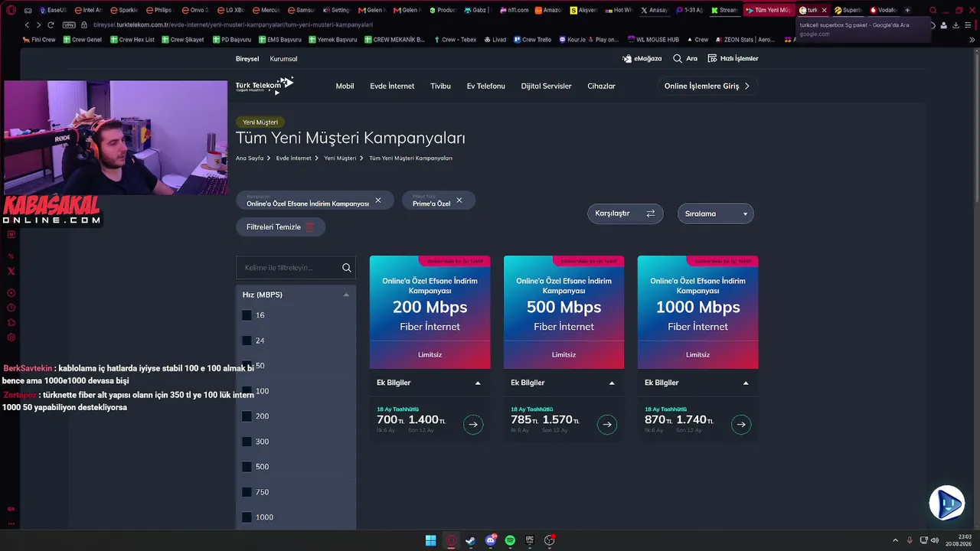Check the 1000 Mbps speed filter

tap(247, 517)
